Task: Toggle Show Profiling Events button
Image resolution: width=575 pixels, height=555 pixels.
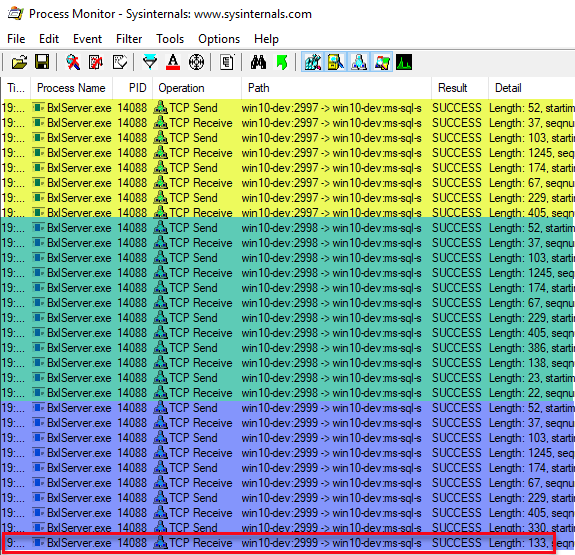Action: pos(404,62)
